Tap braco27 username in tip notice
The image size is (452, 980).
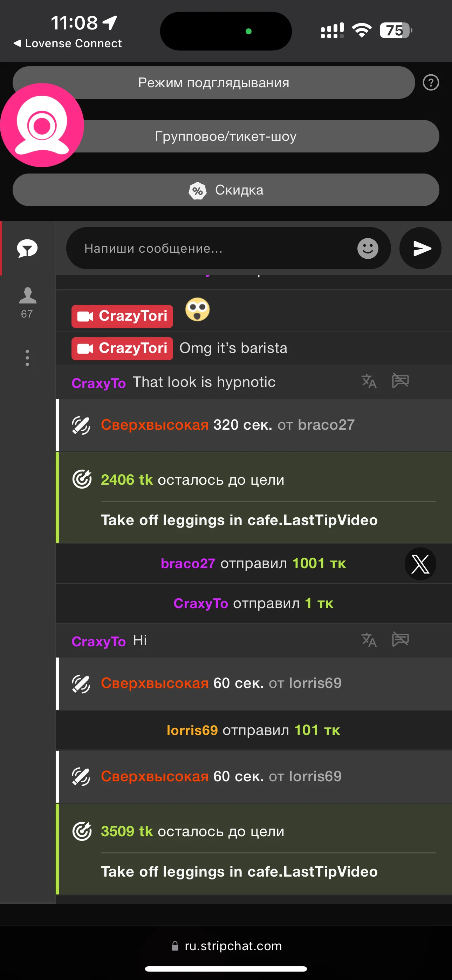click(x=188, y=563)
